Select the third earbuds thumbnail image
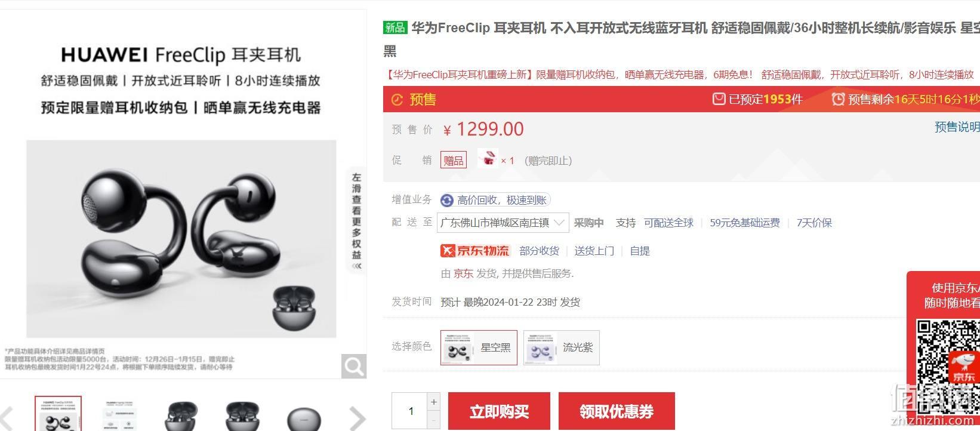Viewport: 980px width, 431px height. pos(182,416)
